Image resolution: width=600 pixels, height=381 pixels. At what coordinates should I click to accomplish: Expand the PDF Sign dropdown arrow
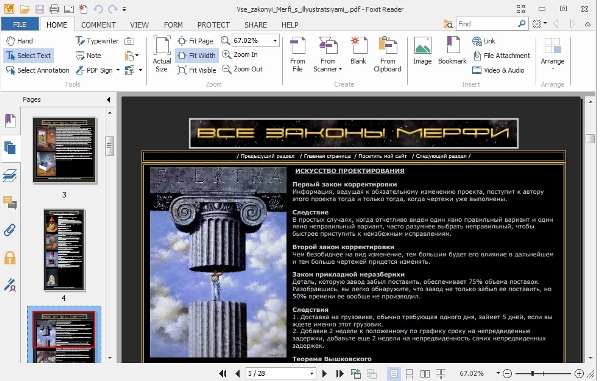tap(118, 70)
